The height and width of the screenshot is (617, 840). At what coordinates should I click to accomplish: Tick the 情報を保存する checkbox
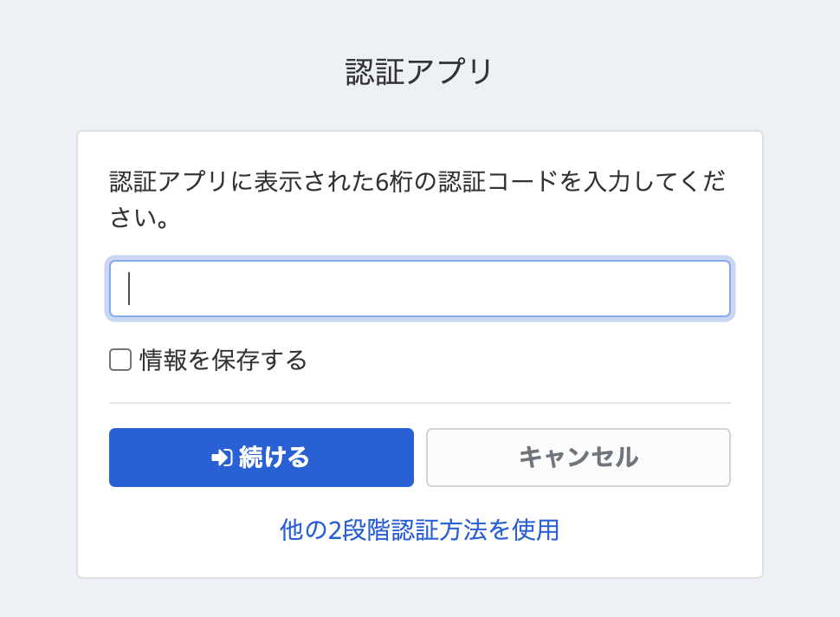click(120, 360)
